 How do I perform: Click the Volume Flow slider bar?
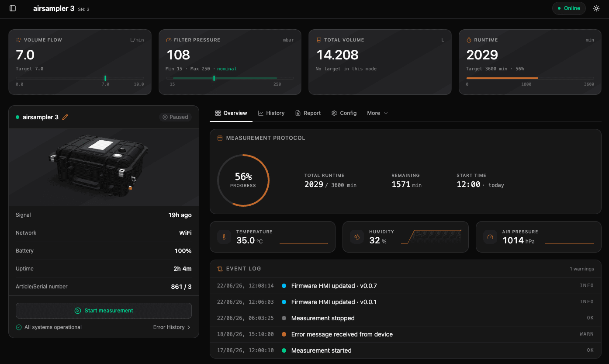tap(80, 78)
